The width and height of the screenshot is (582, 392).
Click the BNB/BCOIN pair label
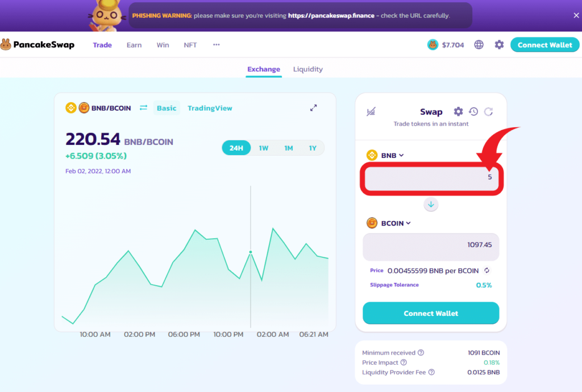pyautogui.click(x=111, y=108)
